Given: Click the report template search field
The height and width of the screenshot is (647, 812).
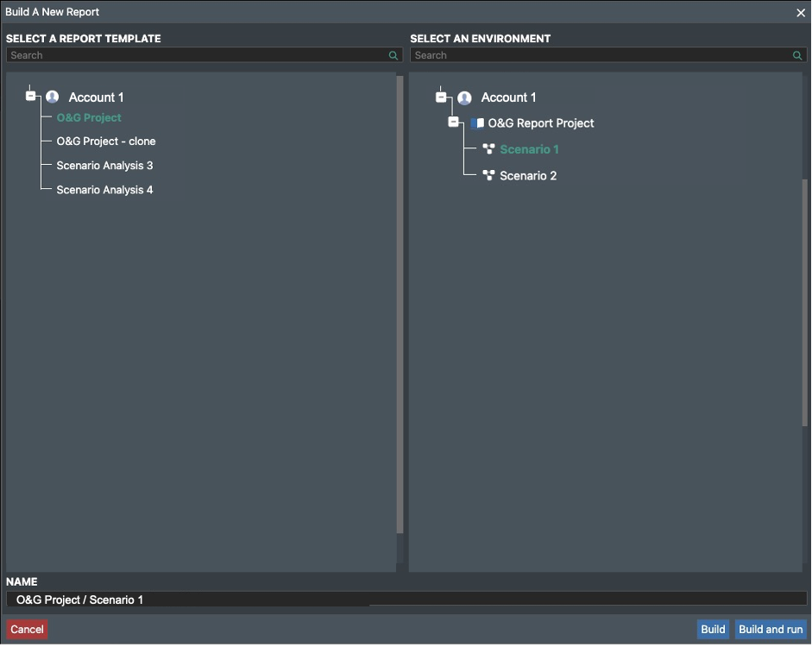Looking at the screenshot, I should click(x=197, y=55).
